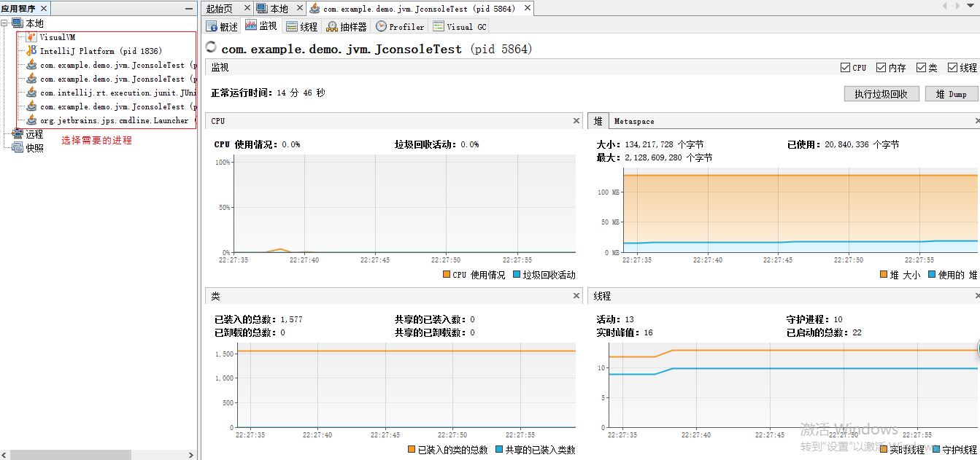
Task: Close the CPU chart panel
Action: [576, 120]
